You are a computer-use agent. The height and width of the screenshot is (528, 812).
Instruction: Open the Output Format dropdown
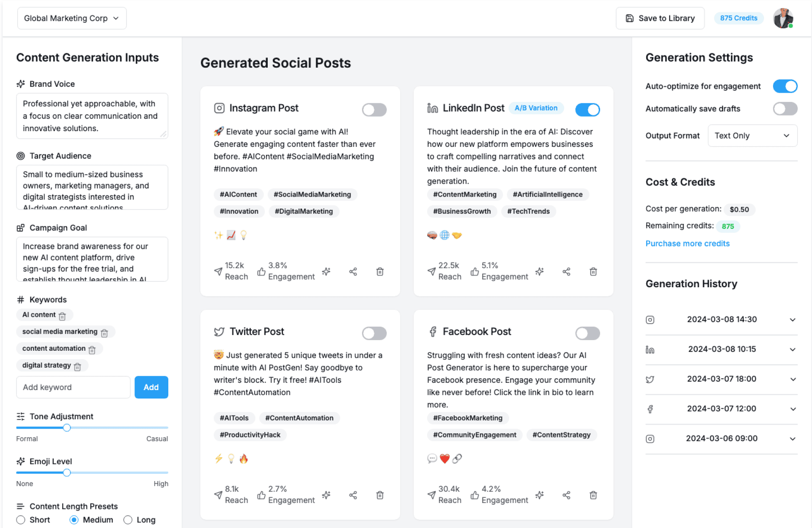[752, 136]
